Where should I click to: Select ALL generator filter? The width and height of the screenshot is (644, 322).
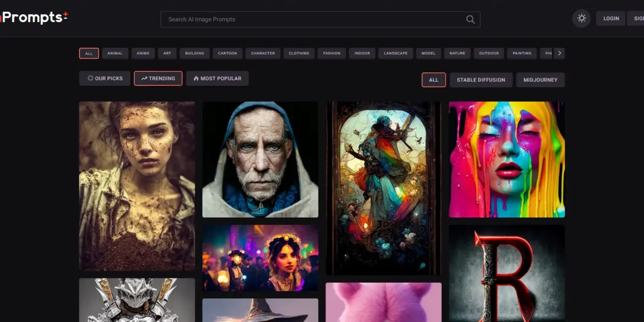coord(433,80)
